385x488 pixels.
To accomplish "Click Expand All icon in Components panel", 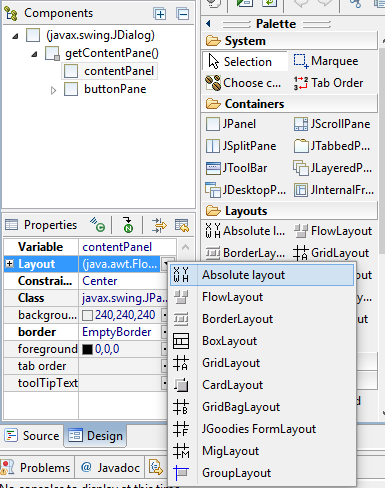I will pos(160,14).
